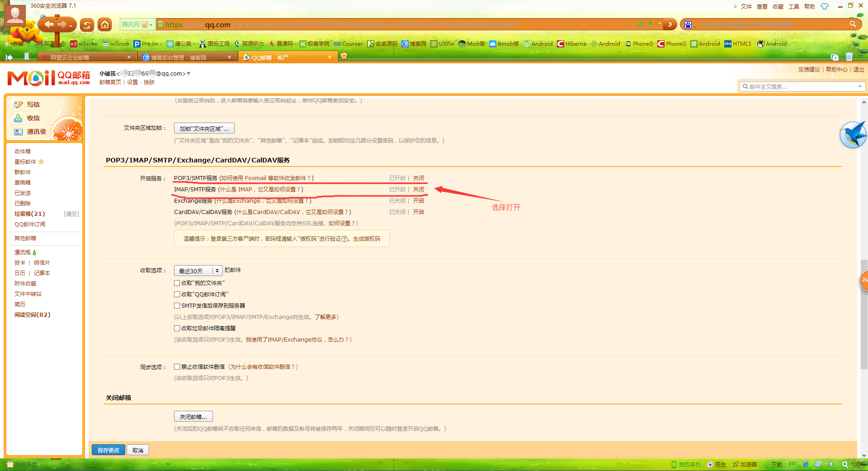Check 收取"QQ邮件订阅" checkbox
Viewport: 868px width, 471px height.
[x=177, y=294]
